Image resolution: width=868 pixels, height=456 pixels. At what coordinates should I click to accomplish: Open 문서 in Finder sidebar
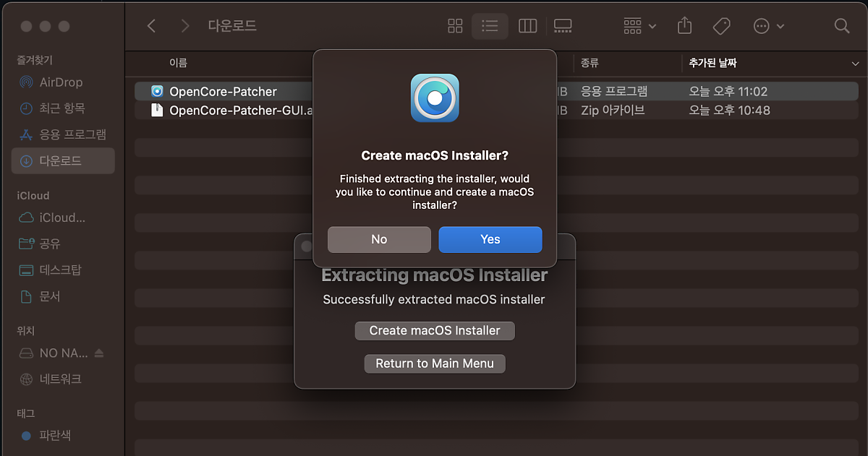63,296
